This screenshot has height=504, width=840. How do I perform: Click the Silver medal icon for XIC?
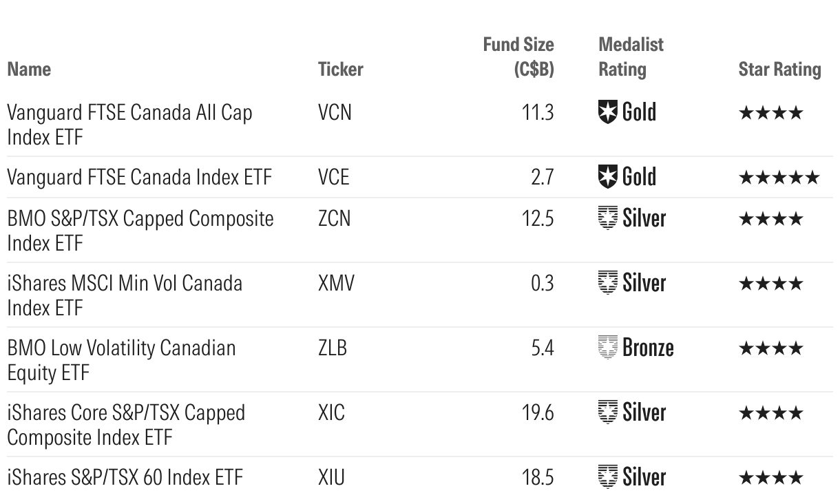(608, 412)
